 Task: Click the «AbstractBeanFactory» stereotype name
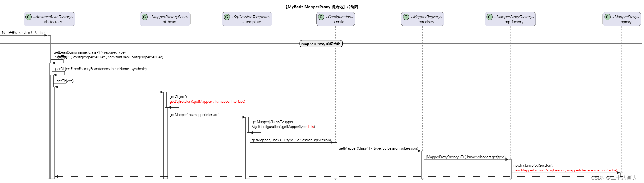click(x=53, y=17)
